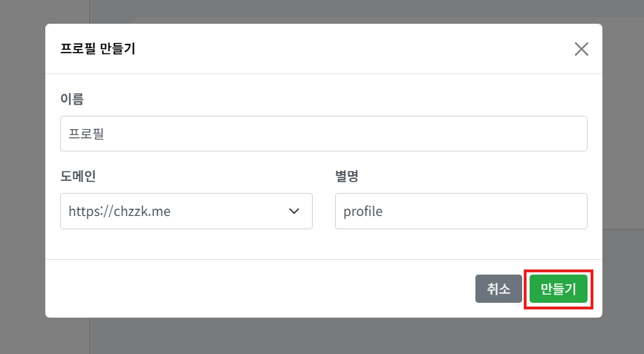The image size is (644, 354).
Task: Cancel profile creation via 취소
Action: pos(498,289)
